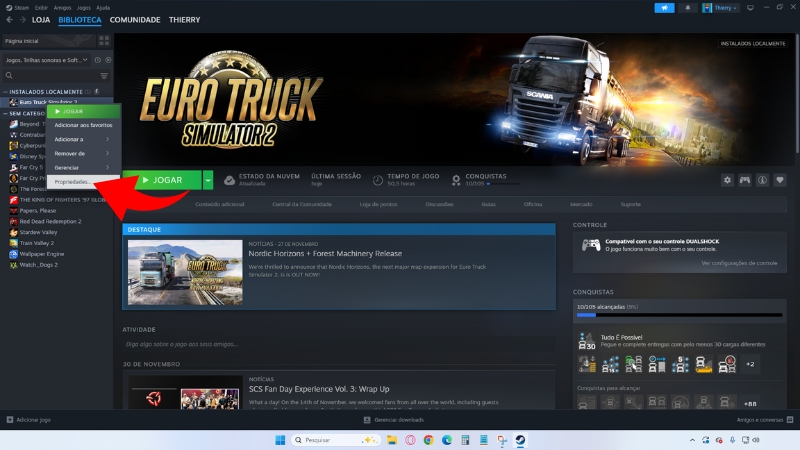
Task: Expand play options dropdown arrow
Action: 208,180
